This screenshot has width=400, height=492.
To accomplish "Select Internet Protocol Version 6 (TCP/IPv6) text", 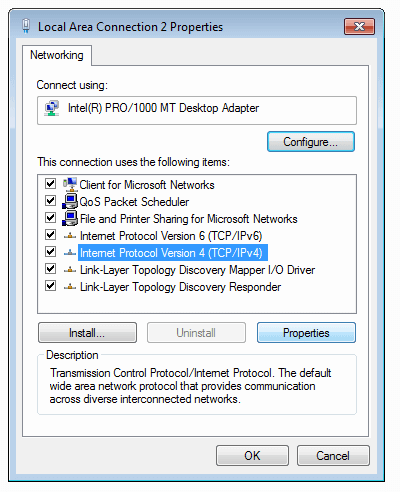I will tap(171, 236).
